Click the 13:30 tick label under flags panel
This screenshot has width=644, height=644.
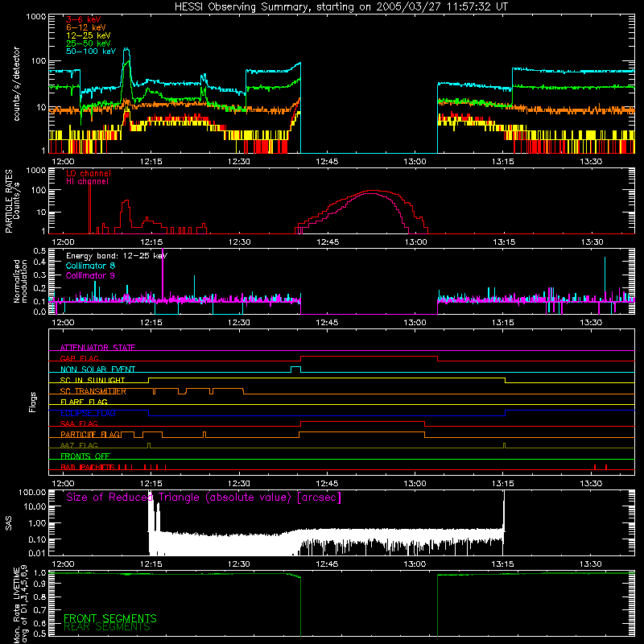(591, 484)
